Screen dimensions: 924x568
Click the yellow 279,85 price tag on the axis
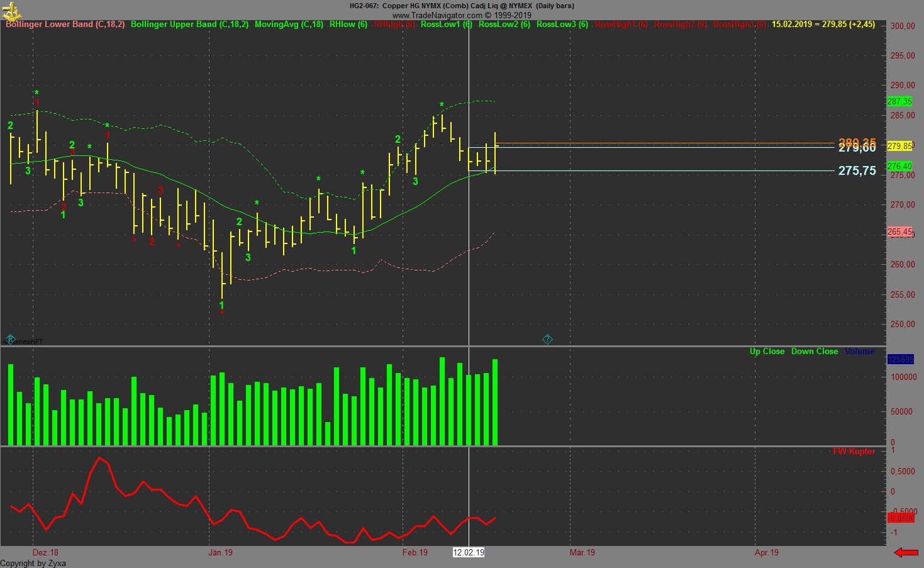(x=899, y=145)
